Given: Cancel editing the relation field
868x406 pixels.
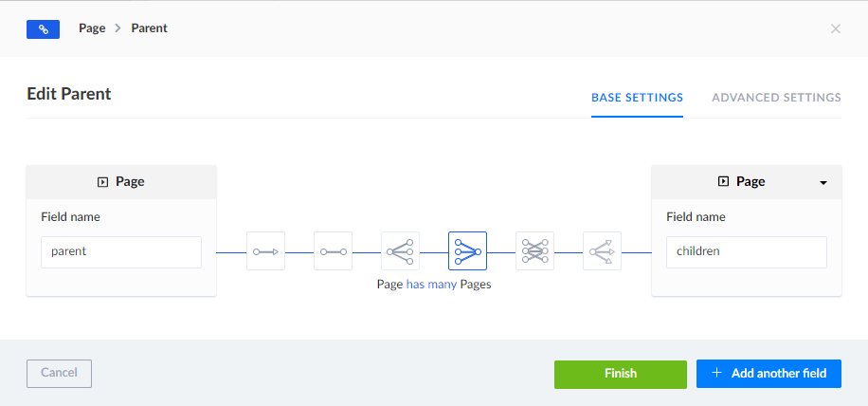Looking at the screenshot, I should pyautogui.click(x=59, y=374).
